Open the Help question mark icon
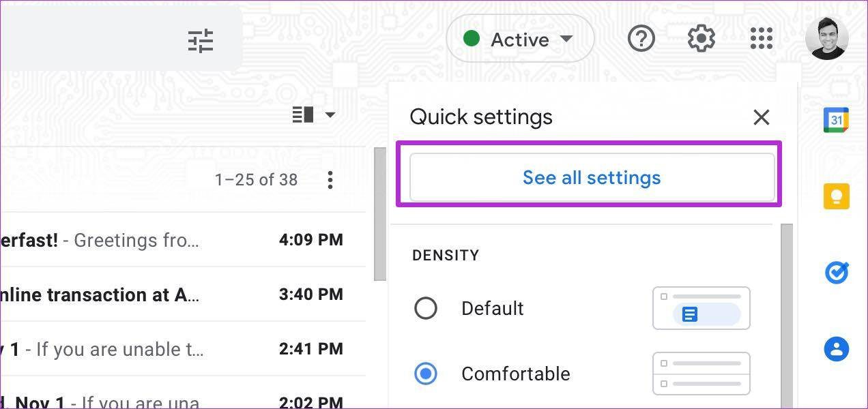This screenshot has height=409, width=868. (x=641, y=39)
